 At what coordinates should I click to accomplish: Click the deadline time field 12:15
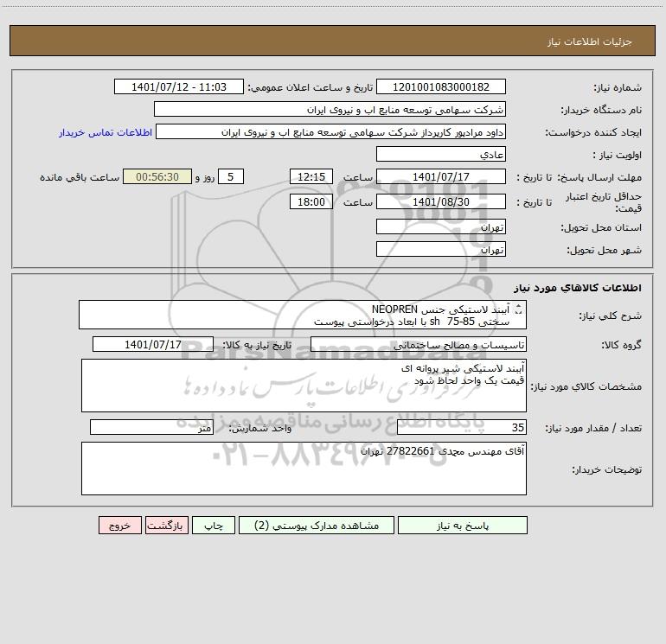click(x=311, y=176)
